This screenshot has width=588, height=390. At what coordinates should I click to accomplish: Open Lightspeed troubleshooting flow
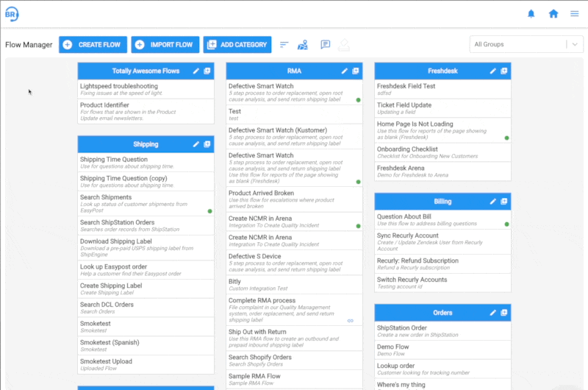tap(146, 89)
